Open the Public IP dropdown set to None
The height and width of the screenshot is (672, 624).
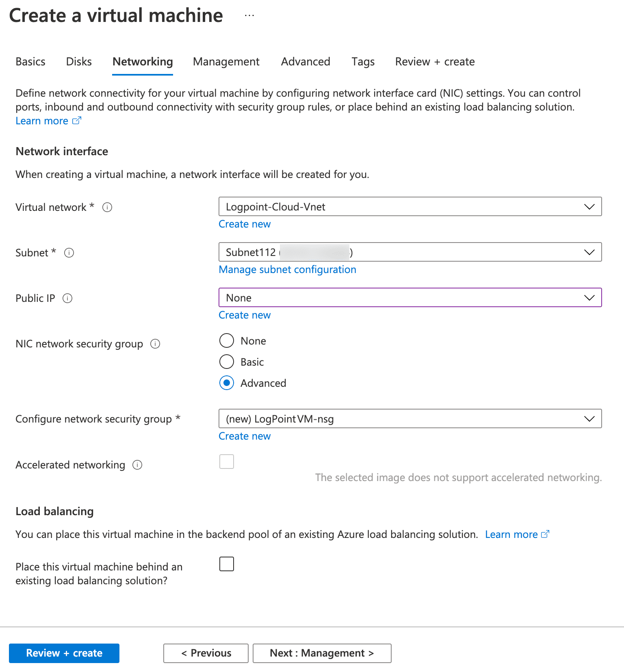click(410, 297)
